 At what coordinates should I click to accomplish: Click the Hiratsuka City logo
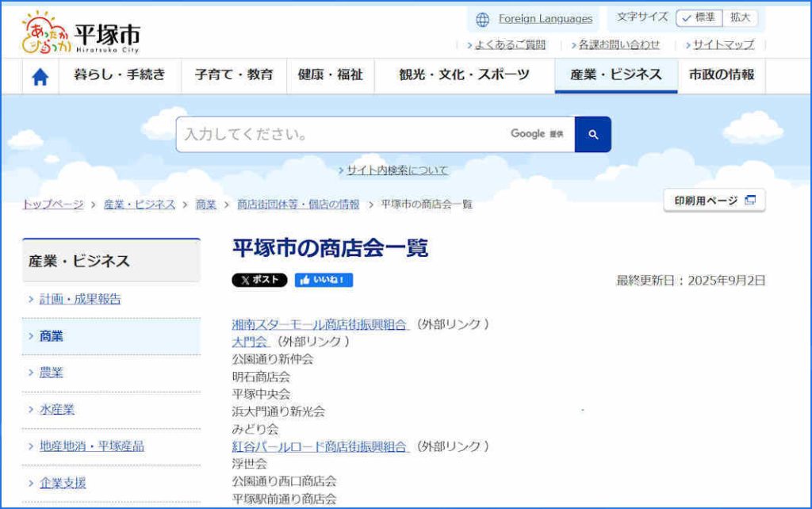81,33
